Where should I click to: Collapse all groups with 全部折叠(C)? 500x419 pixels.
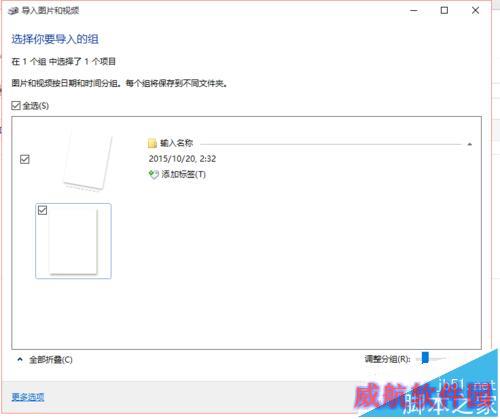51,360
